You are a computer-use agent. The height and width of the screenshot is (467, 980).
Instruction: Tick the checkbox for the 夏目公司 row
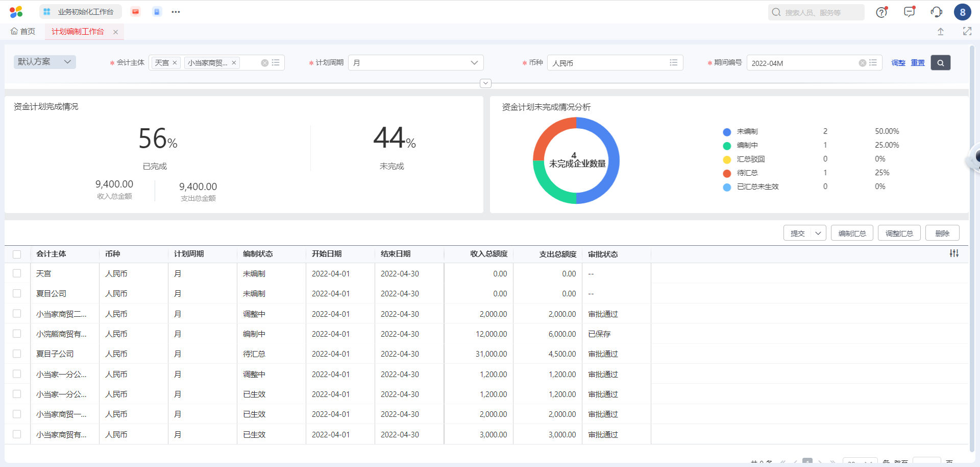[x=17, y=293]
